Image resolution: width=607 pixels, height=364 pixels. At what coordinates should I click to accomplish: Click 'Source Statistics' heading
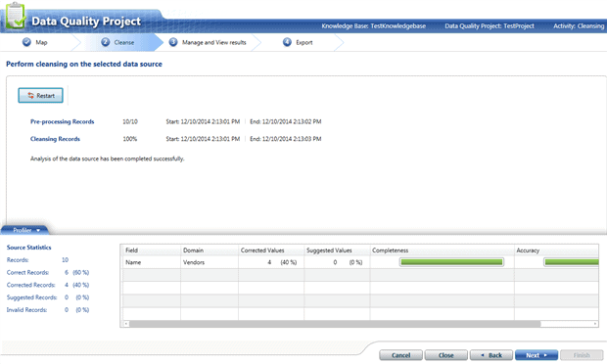[29, 248]
